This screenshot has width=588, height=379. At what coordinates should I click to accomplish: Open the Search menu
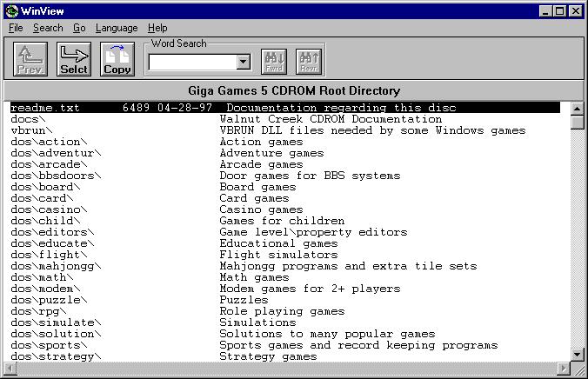click(x=48, y=28)
